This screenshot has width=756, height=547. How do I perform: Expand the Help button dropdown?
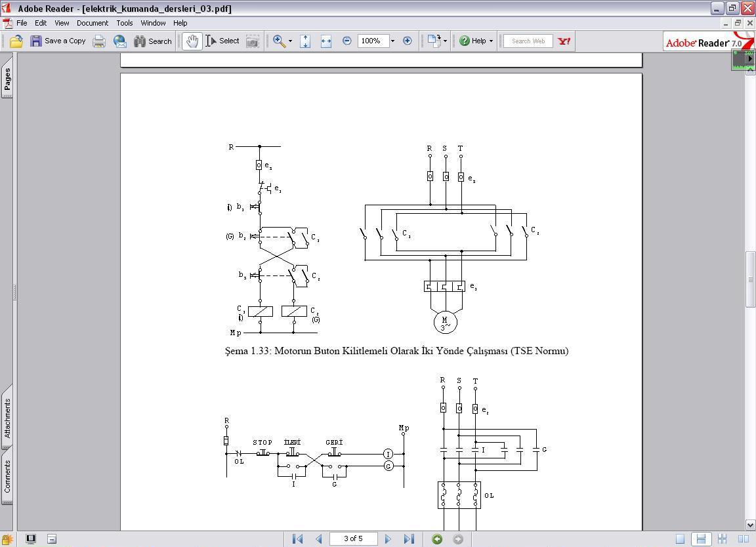(491, 41)
